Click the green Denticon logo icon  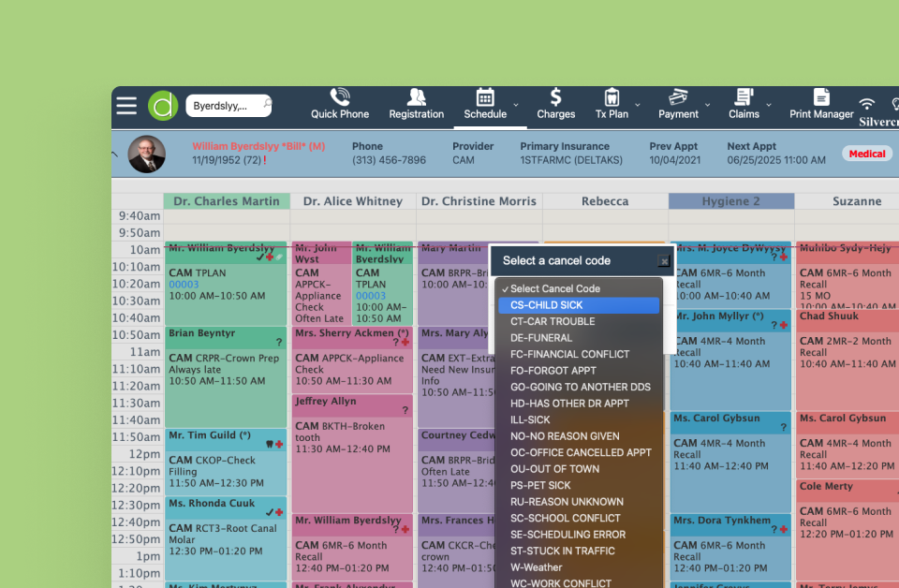[163, 106]
